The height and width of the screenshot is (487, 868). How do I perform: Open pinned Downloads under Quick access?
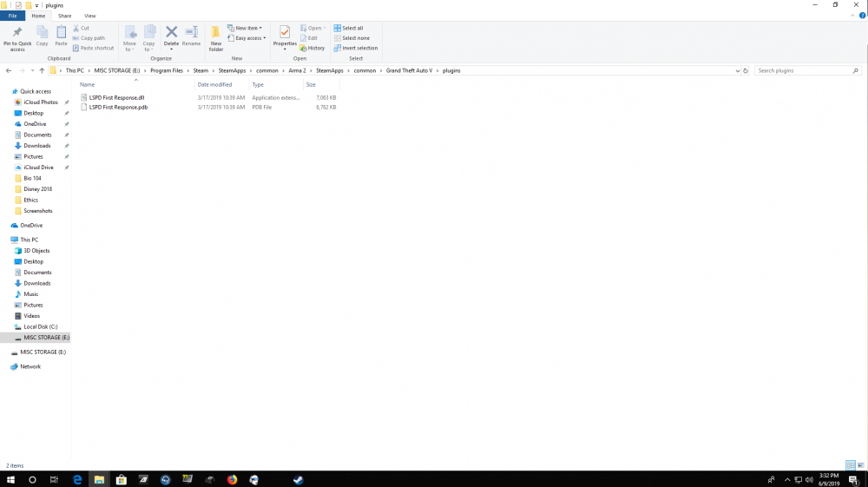36,146
